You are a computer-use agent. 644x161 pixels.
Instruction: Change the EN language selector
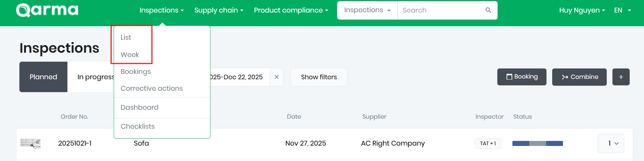622,10
